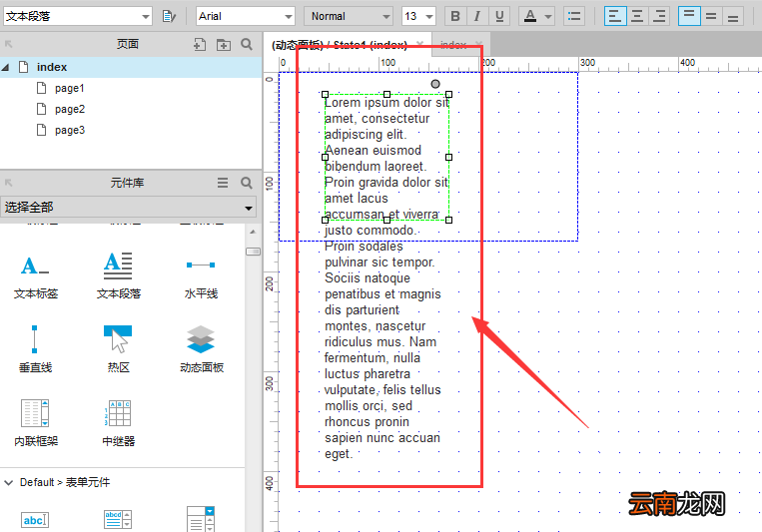The width and height of the screenshot is (762, 532).
Task: Select page2 in the page tree
Action: coord(70,109)
